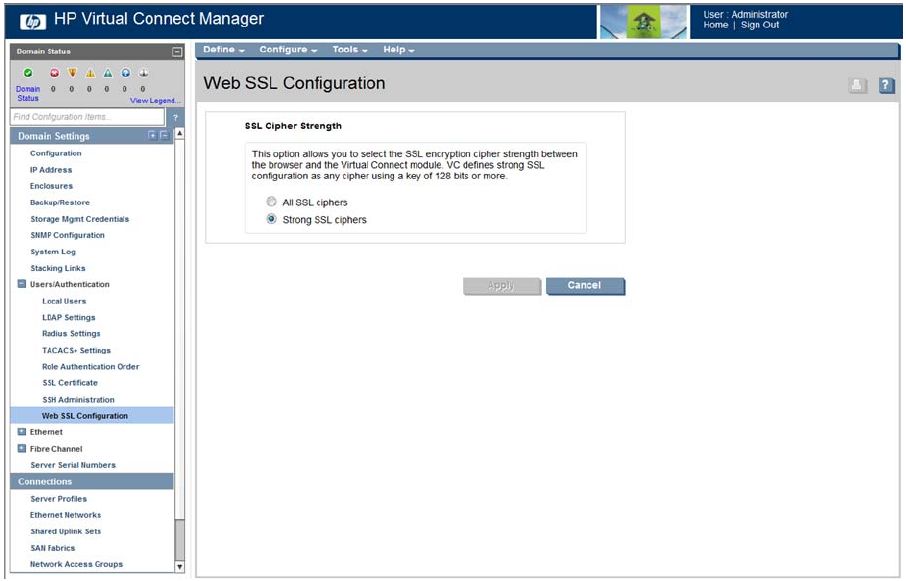Click the orange major status shield icon
The height and width of the screenshot is (581, 906).
[72, 73]
